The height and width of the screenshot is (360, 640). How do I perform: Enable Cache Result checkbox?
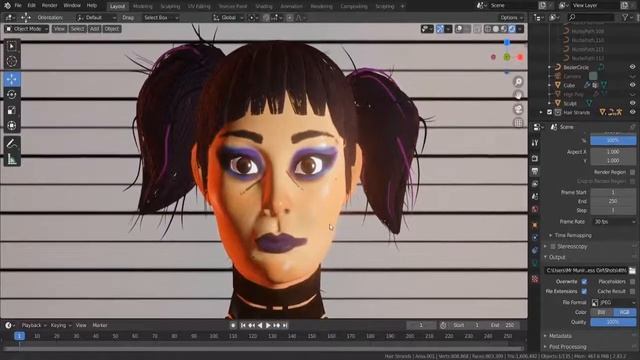click(x=632, y=291)
